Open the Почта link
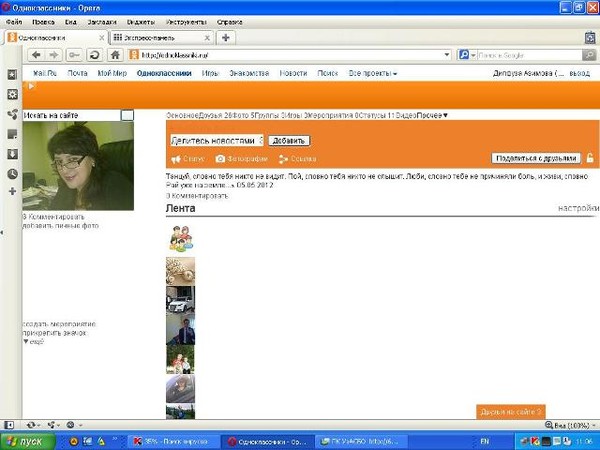This screenshot has height=450, width=600. coord(77,73)
